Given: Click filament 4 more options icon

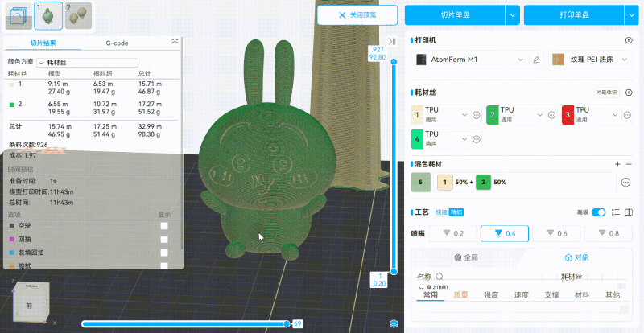Looking at the screenshot, I should 477,140.
